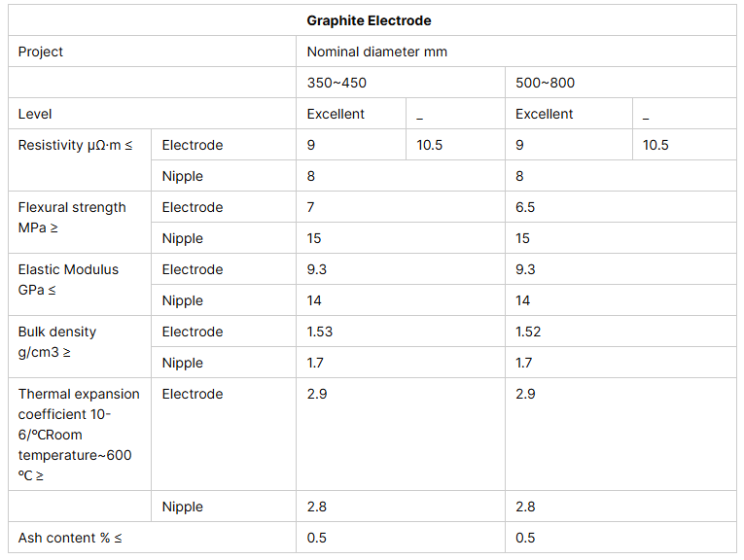
Task: Click Excellent under the 500~800 column
Action: coord(544,114)
